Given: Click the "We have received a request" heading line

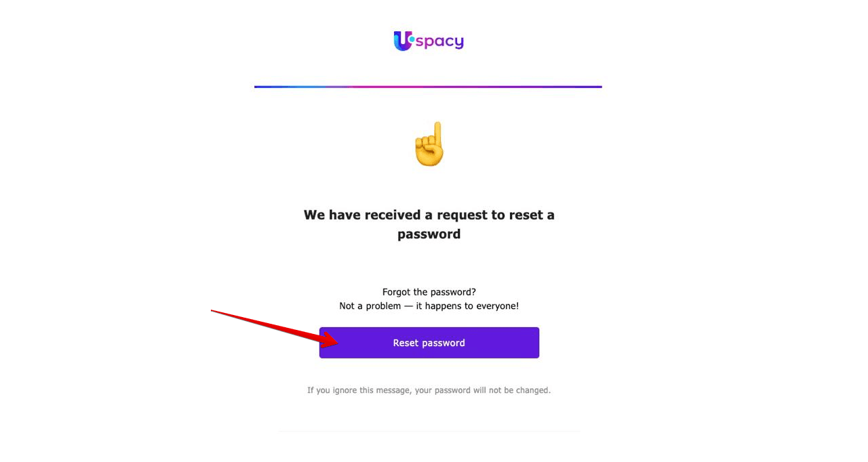Looking at the screenshot, I should coord(429,215).
